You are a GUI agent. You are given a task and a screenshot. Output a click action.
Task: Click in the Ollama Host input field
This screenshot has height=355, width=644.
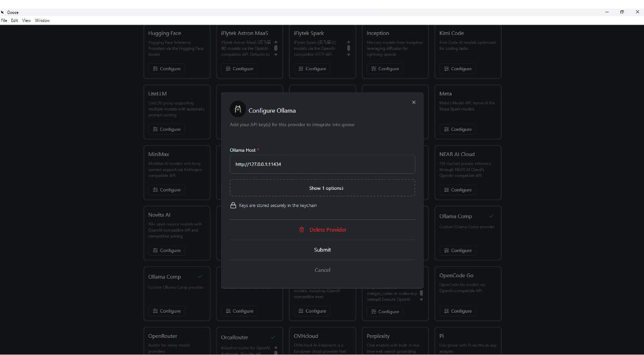(322, 164)
